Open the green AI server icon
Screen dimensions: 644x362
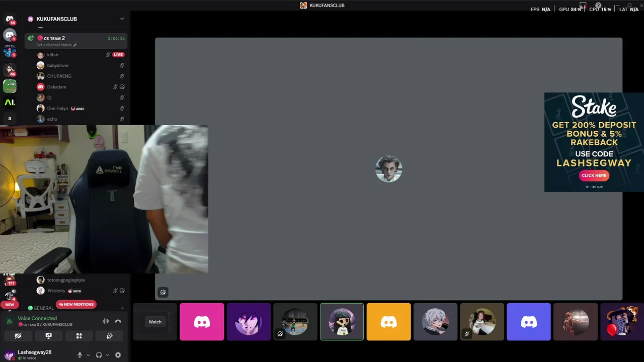[x=10, y=103]
